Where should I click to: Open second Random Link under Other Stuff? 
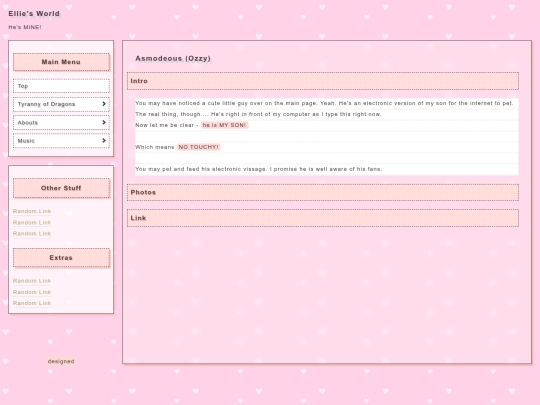[x=32, y=222]
